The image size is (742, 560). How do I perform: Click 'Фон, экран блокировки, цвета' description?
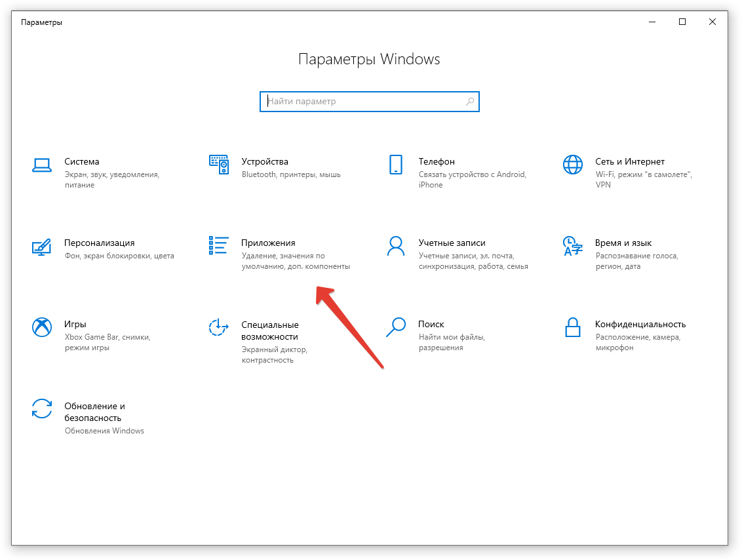(x=119, y=256)
